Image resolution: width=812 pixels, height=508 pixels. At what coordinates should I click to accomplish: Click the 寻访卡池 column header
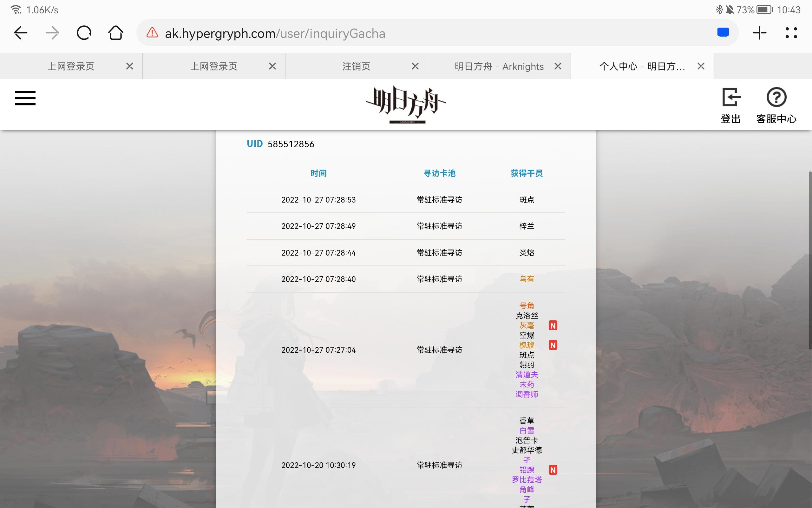pyautogui.click(x=440, y=173)
